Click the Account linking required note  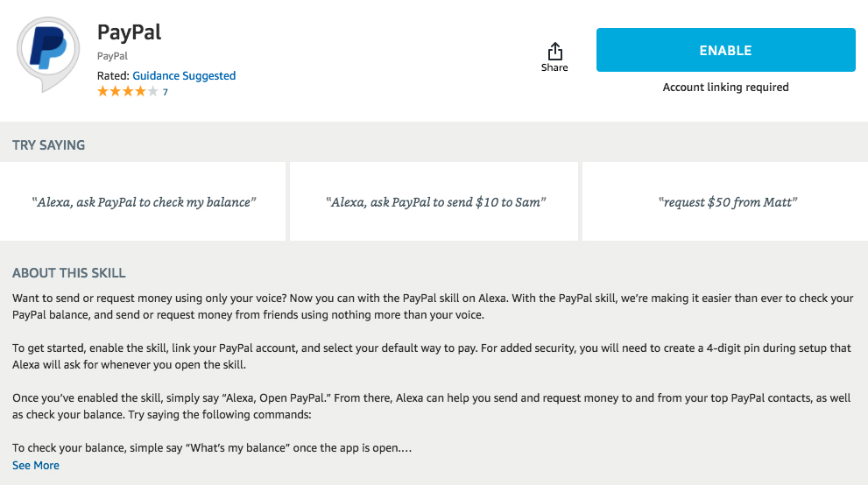725,88
